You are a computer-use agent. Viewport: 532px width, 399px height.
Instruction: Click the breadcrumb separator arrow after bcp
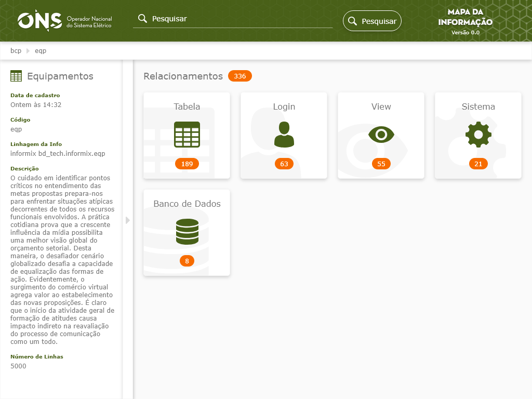pyautogui.click(x=28, y=50)
